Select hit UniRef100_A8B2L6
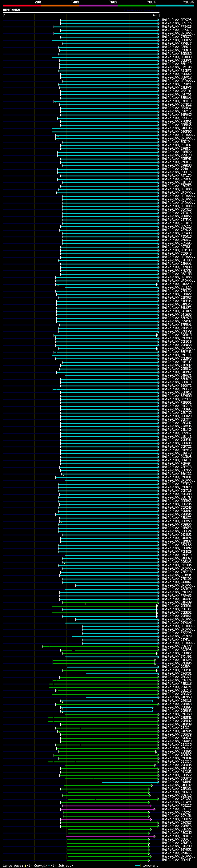This screenshot has height=868, width=197. (x=177, y=684)
